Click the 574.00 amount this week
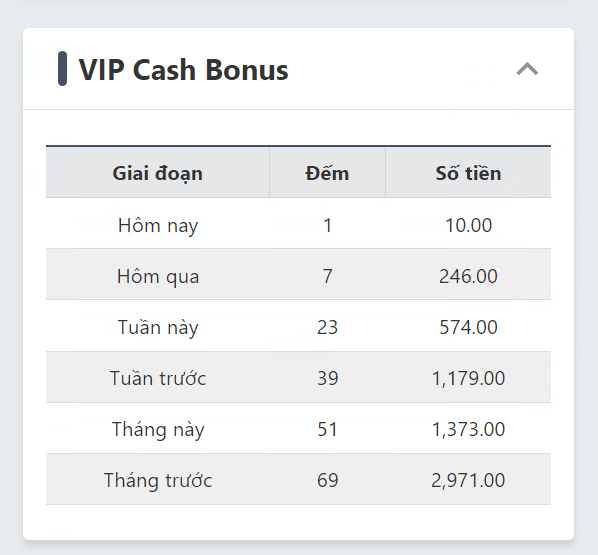 pos(468,327)
